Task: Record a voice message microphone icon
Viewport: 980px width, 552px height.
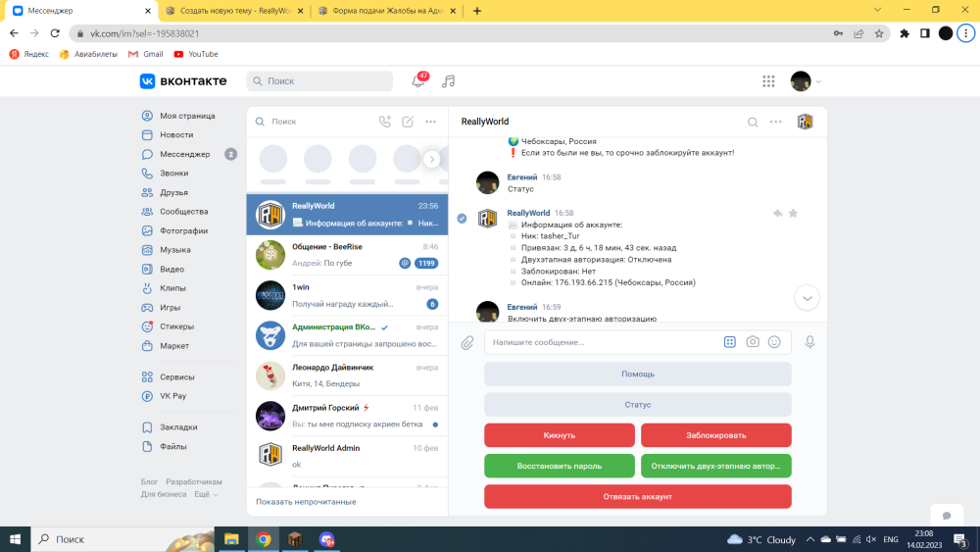Action: pos(809,342)
